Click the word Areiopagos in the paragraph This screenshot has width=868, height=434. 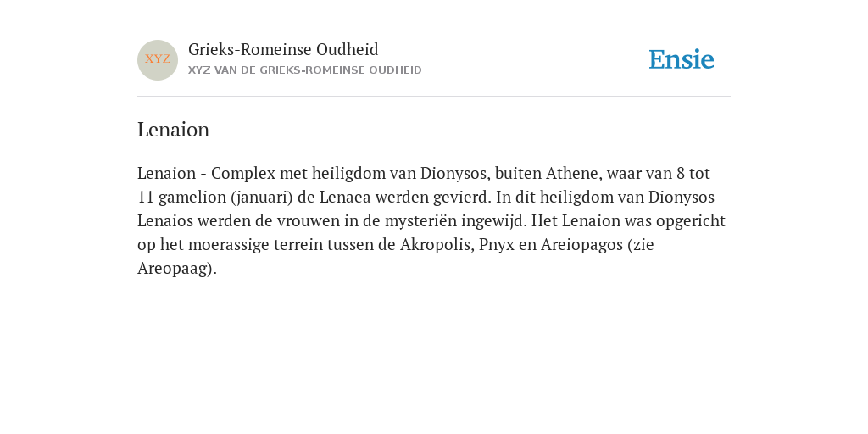point(581,245)
